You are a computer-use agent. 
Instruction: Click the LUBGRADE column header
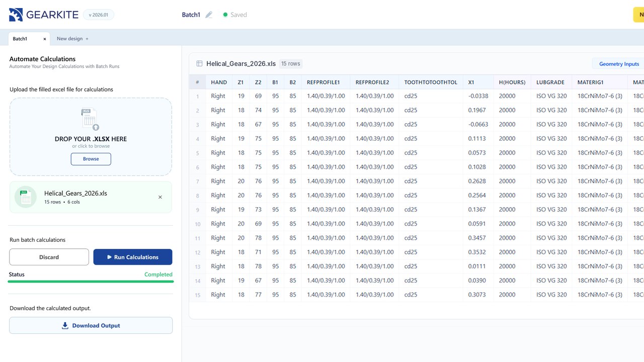[x=550, y=82]
